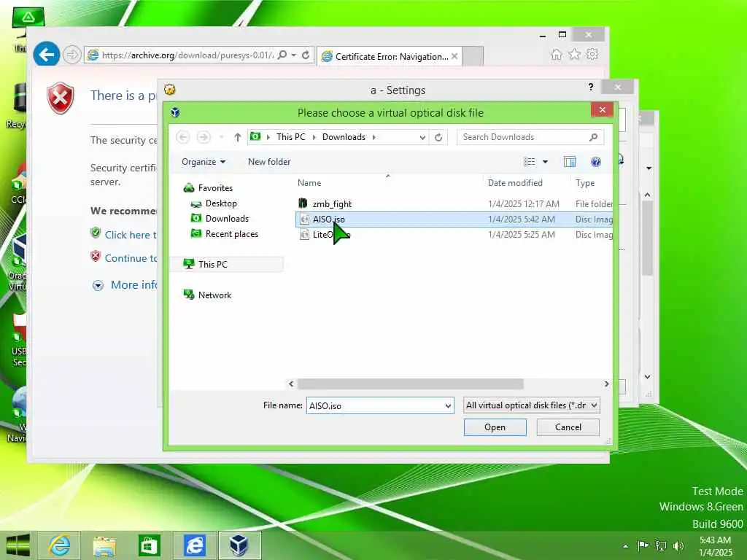Click the 'Click here' link in IE
This screenshot has width=747, height=560.
point(131,235)
